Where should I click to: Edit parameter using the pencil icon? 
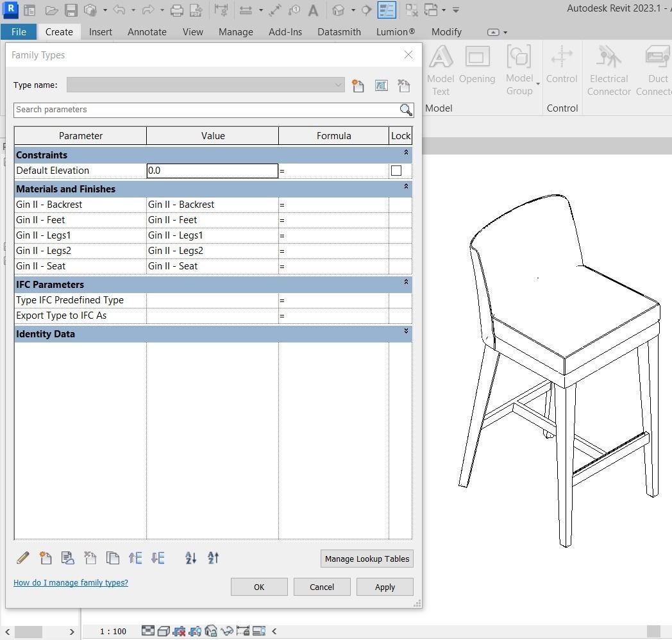22,558
